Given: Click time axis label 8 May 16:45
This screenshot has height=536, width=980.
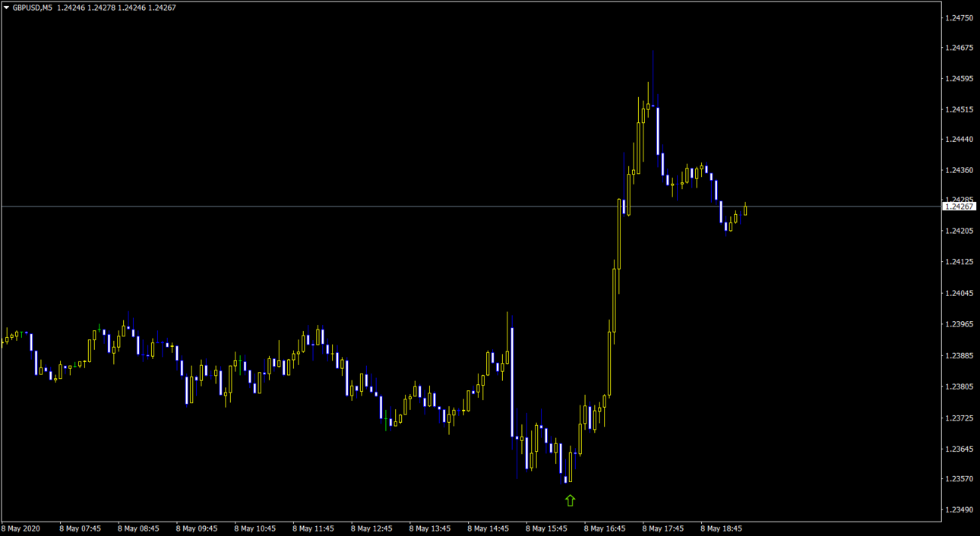Looking at the screenshot, I should click(x=605, y=528).
